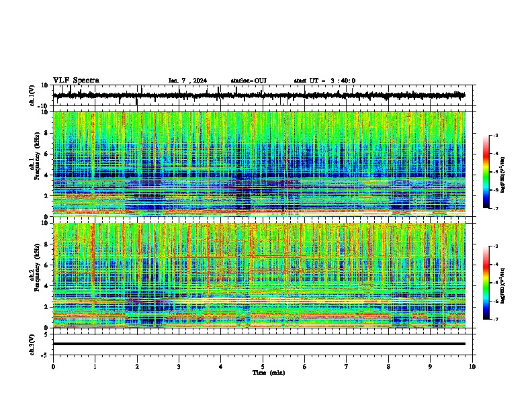Click the "5" minute tick label

pyautogui.click(x=263, y=367)
